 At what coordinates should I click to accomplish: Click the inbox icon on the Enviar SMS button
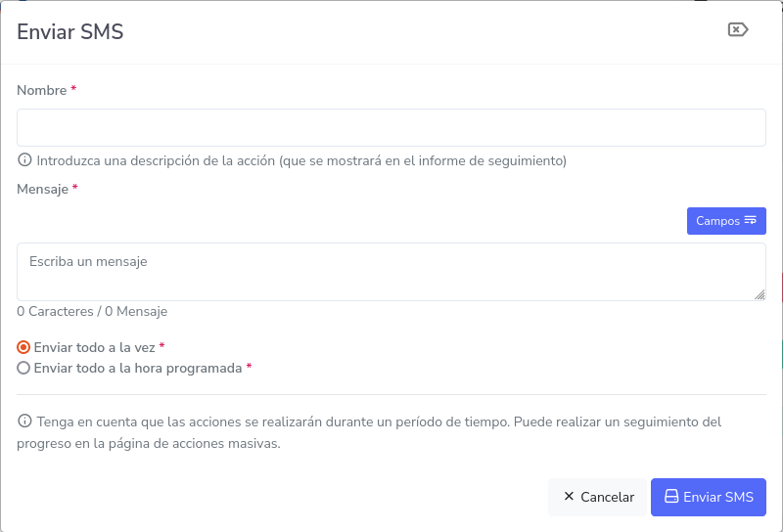pyautogui.click(x=671, y=497)
